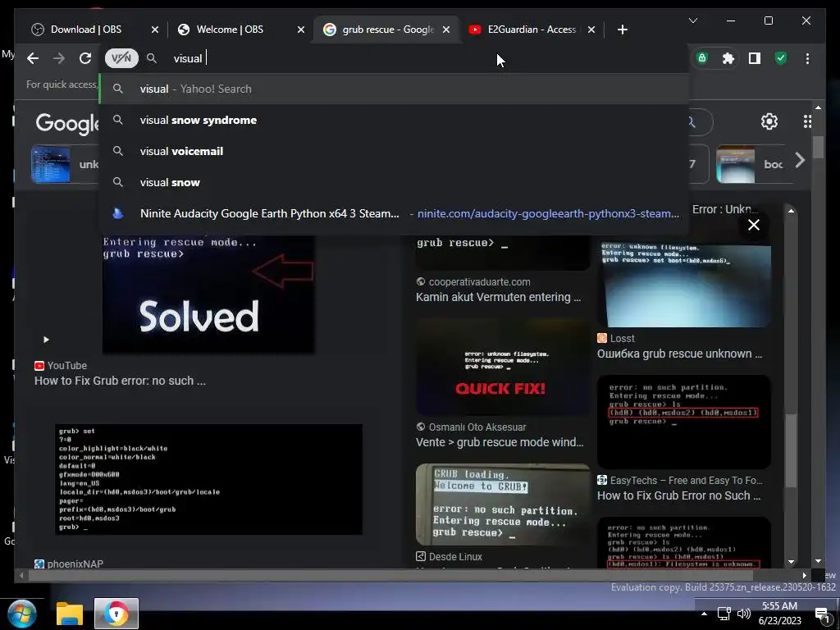Open the 'Solved' grub rescue thumbnail

coord(208,294)
